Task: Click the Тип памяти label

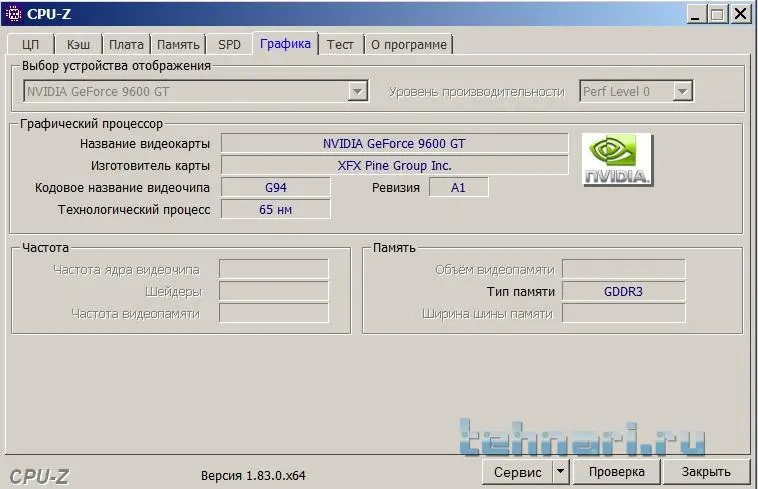Action: pos(521,291)
